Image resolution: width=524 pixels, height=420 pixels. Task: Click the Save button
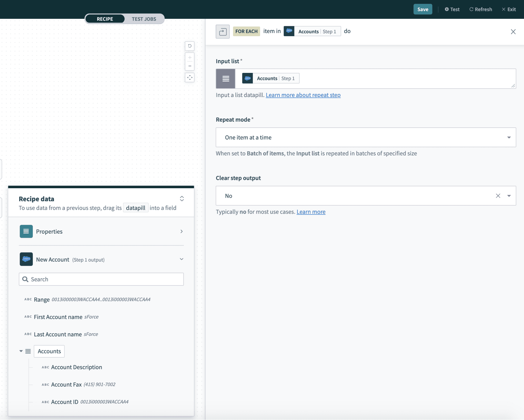(x=423, y=9)
